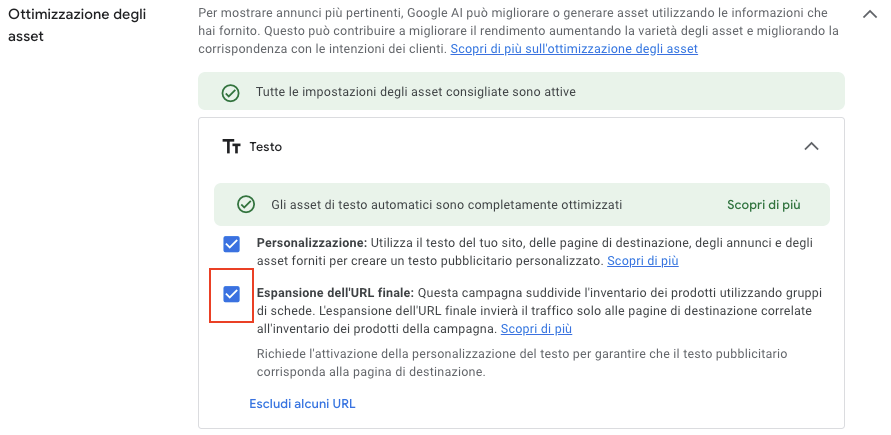Viewport: 891px width, 435px height.
Task: Click the green 'Scopri di più' button
Action: click(x=764, y=204)
